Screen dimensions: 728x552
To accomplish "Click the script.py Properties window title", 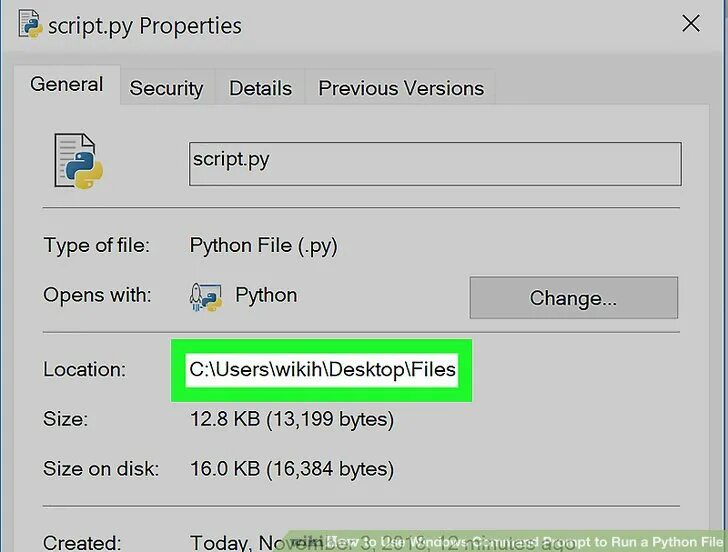I will pos(145,26).
